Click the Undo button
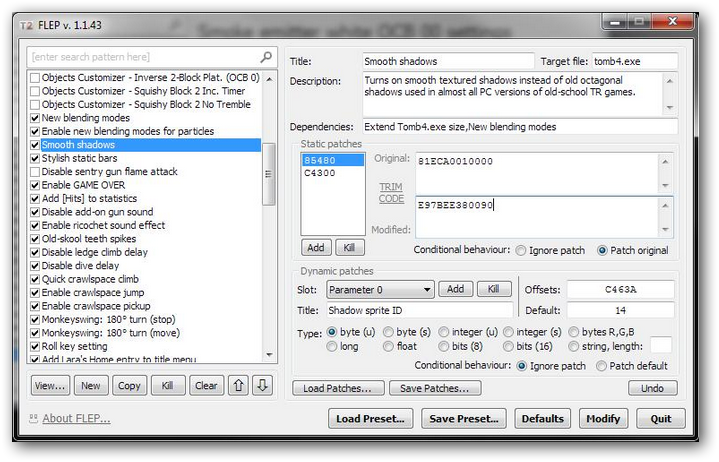Image resolution: width=719 pixels, height=462 pixels. click(653, 388)
